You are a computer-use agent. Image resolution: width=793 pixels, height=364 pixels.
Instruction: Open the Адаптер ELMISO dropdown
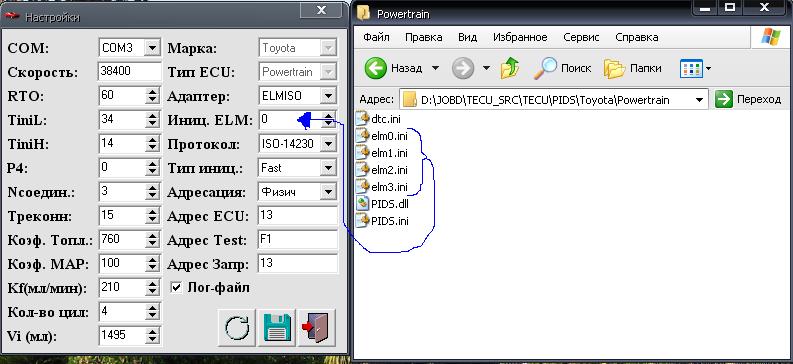tap(328, 96)
